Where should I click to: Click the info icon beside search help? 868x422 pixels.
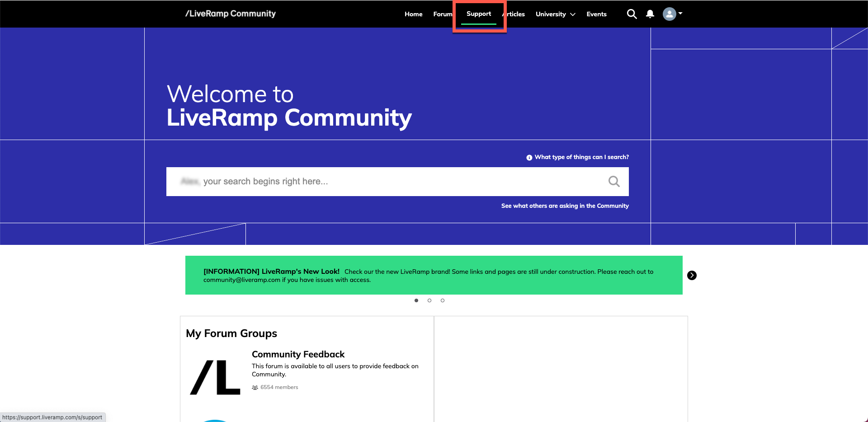[529, 158]
